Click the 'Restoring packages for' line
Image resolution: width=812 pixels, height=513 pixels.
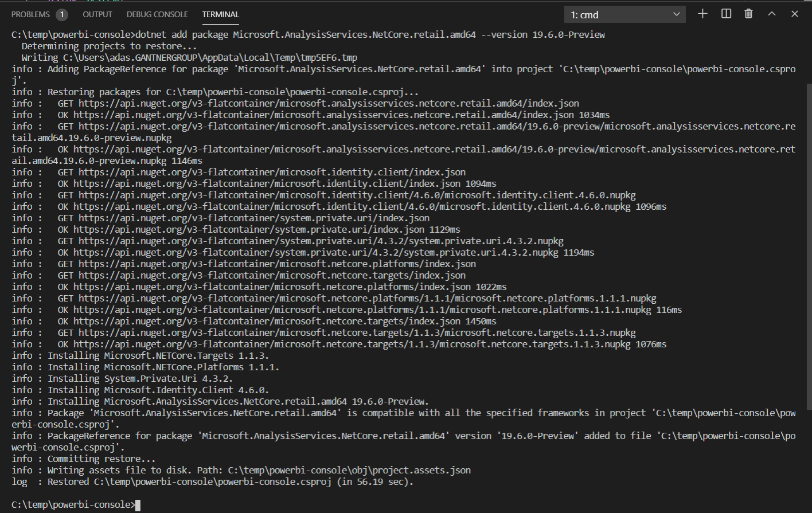click(215, 92)
